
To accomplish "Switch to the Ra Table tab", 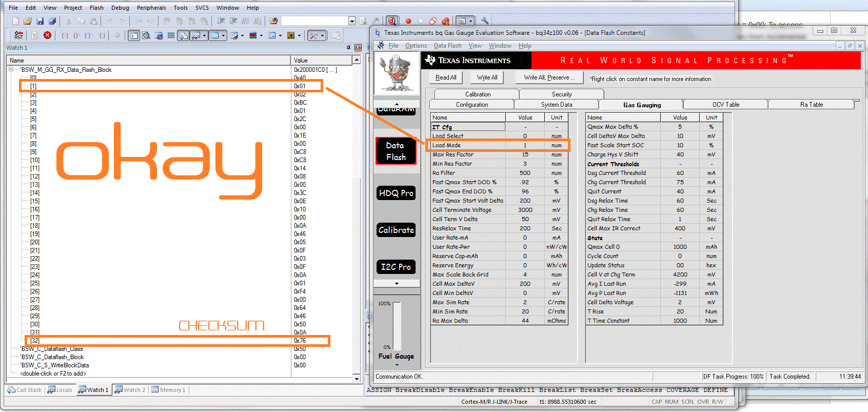I will pyautogui.click(x=812, y=105).
